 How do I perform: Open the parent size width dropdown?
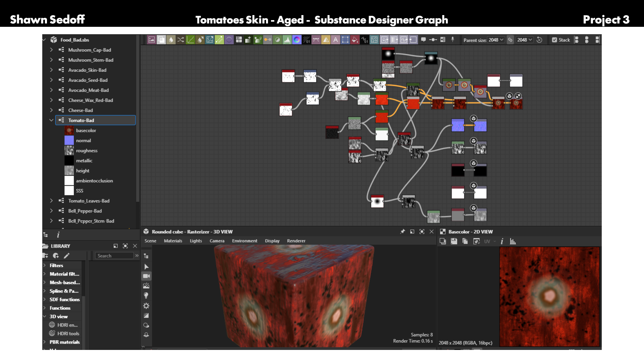tap(496, 40)
